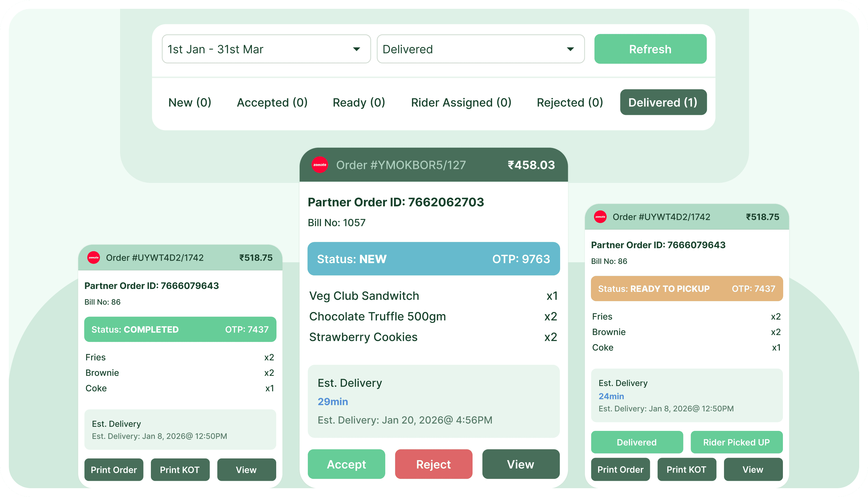Select the Ready (0) tab
The image size is (868, 497).
[358, 102]
